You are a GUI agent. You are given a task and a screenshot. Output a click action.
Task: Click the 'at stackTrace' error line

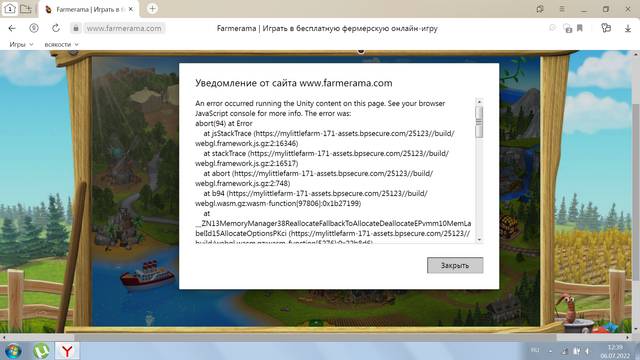[322, 158]
